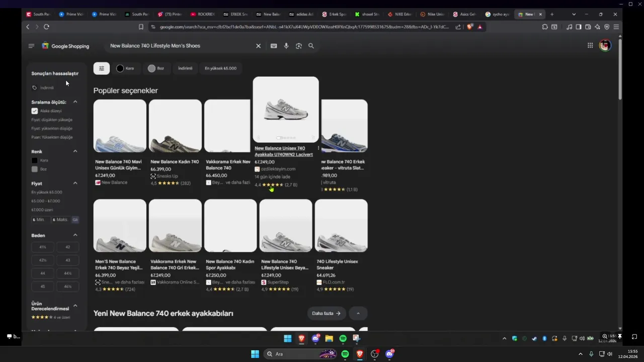Open the browser tab list dropdown
This screenshot has height=362, width=644.
[x=574, y=14]
